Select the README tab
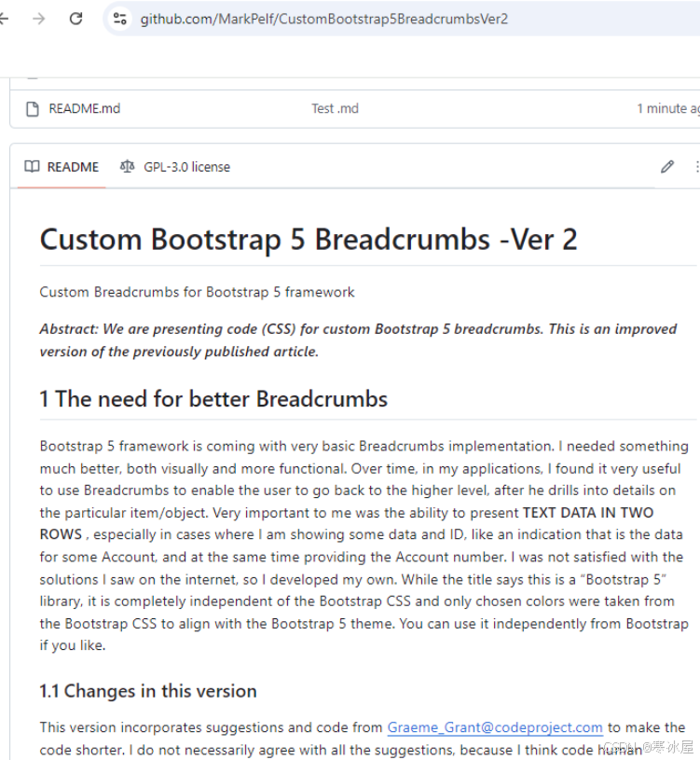 (x=62, y=167)
